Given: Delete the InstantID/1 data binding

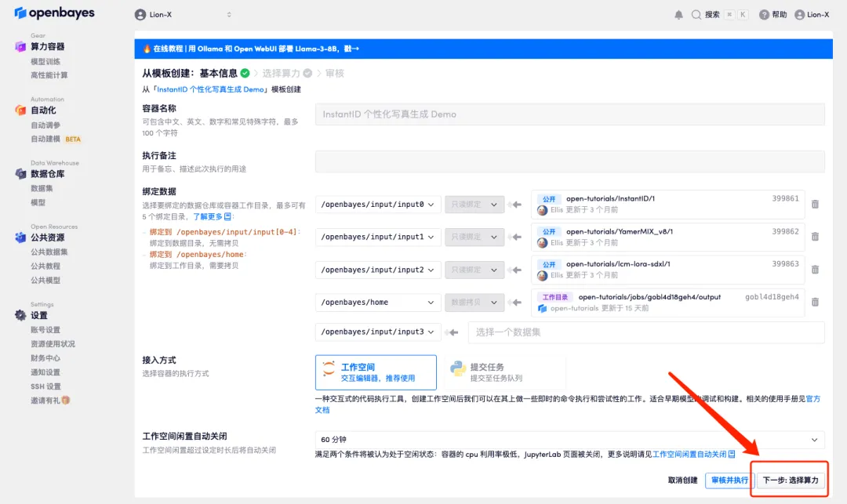Looking at the screenshot, I should (x=815, y=204).
